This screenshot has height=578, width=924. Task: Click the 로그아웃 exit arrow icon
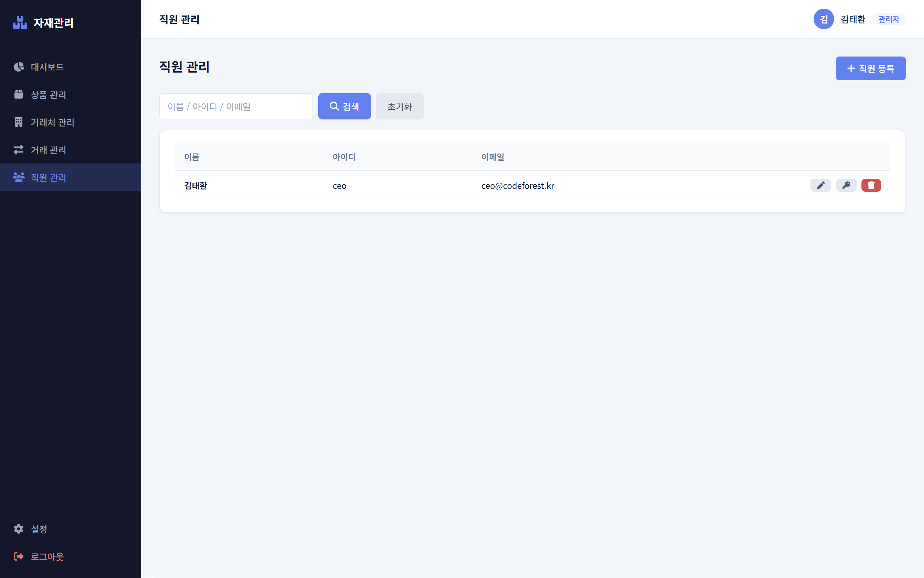pyautogui.click(x=19, y=556)
